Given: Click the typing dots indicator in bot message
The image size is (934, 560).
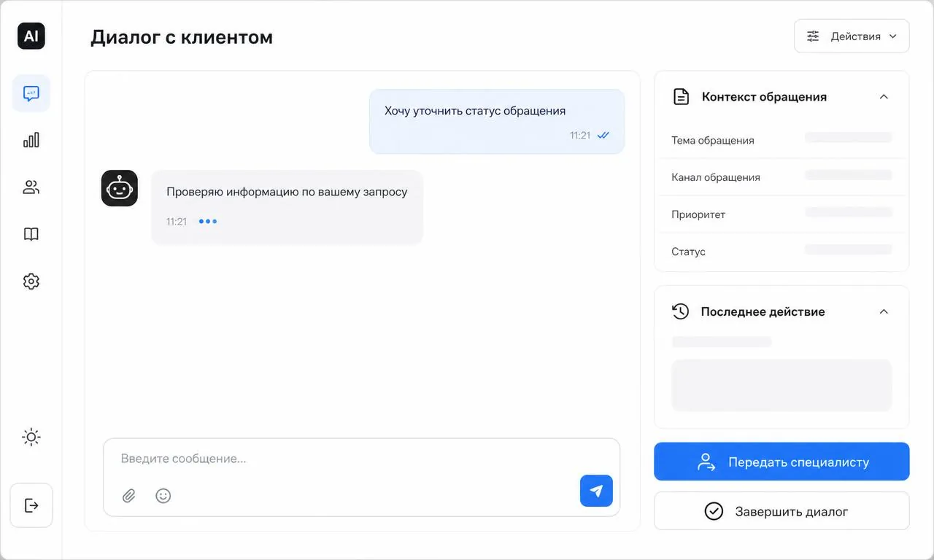Looking at the screenshot, I should coord(208,222).
